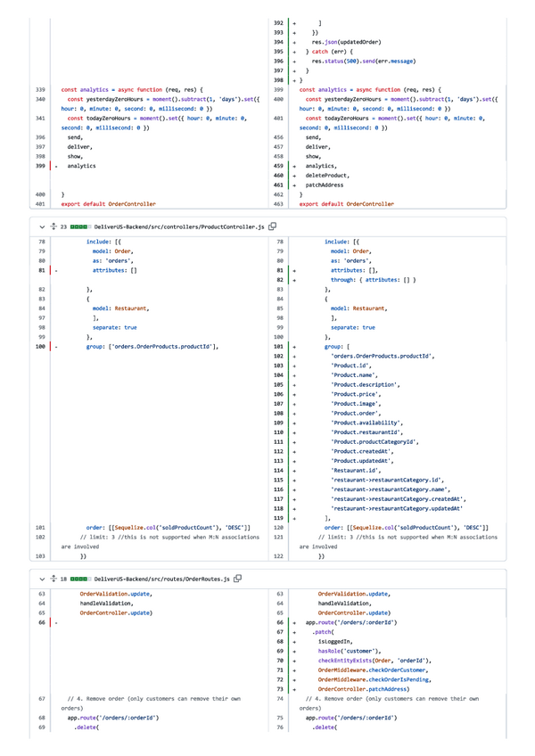Click the diffstat squares for ProductController.js
Image resolution: width=535 pixels, height=756 pixels.
80,227
